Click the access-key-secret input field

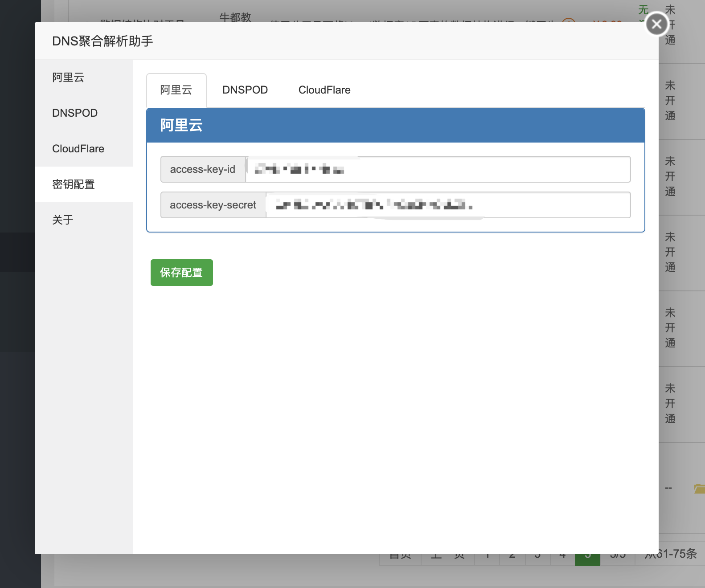pos(448,205)
